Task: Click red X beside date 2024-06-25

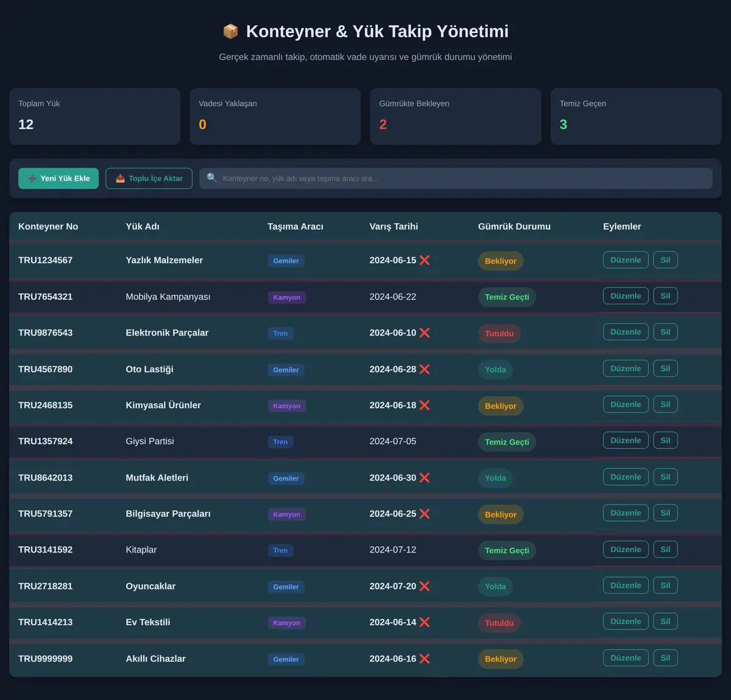Action: click(x=425, y=514)
